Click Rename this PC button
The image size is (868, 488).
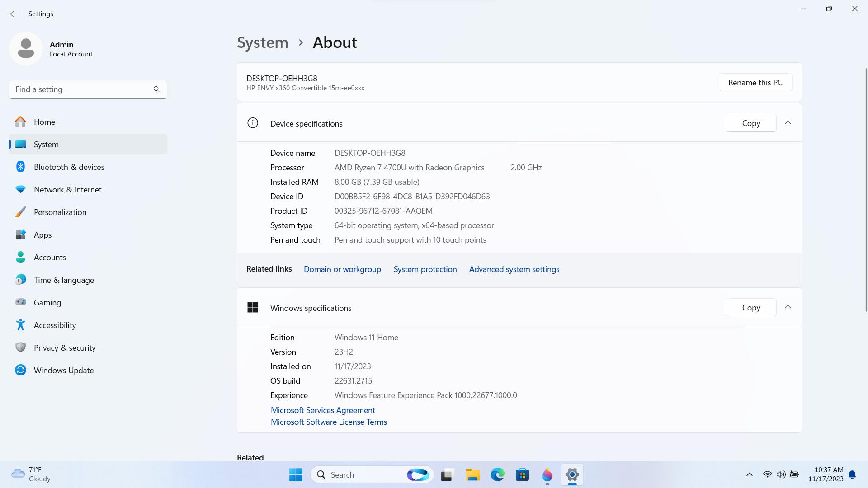pyautogui.click(x=755, y=82)
